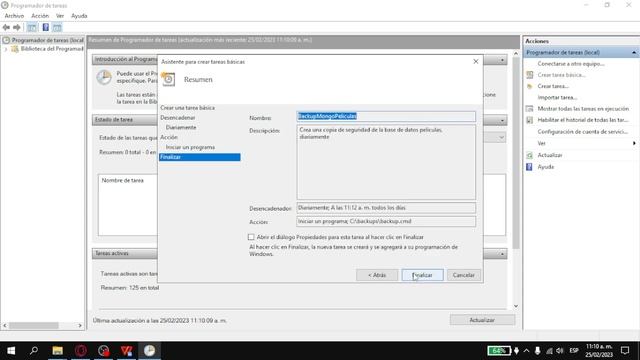Toggle the Action pane toolbar icon
The width and height of the screenshot is (640, 360).
click(57, 27)
